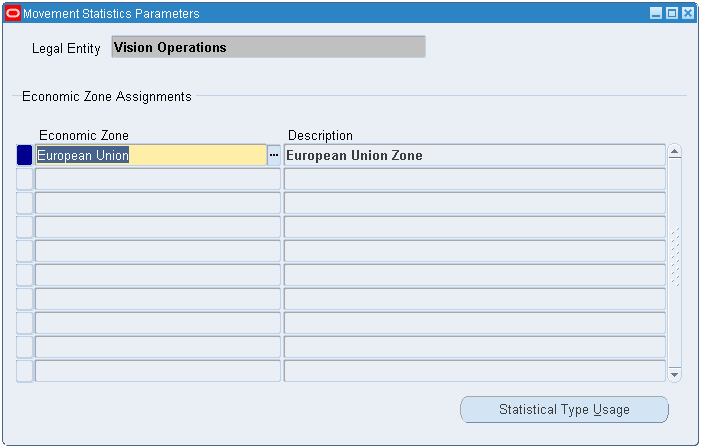Click the Oracle window icon in title bar
The image size is (702, 448).
click(13, 14)
